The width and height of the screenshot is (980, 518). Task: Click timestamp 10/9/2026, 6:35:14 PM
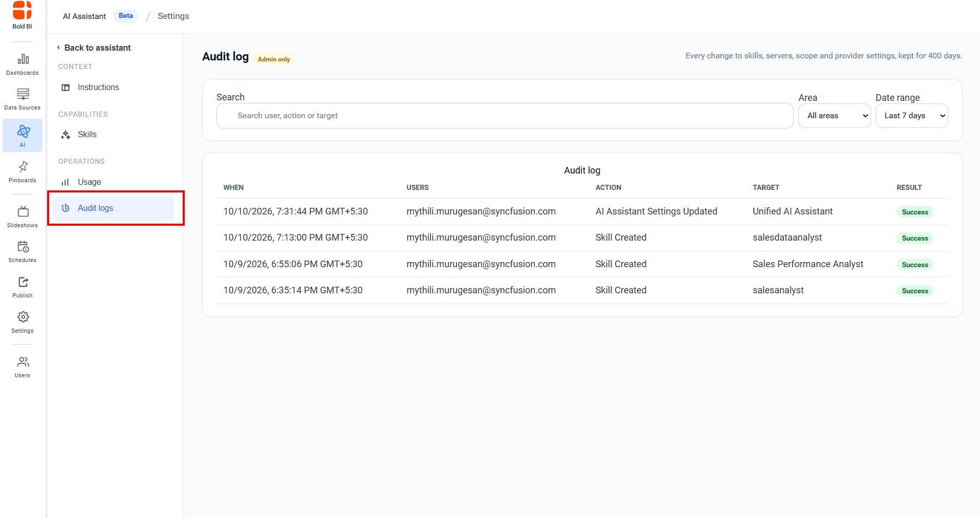point(293,290)
